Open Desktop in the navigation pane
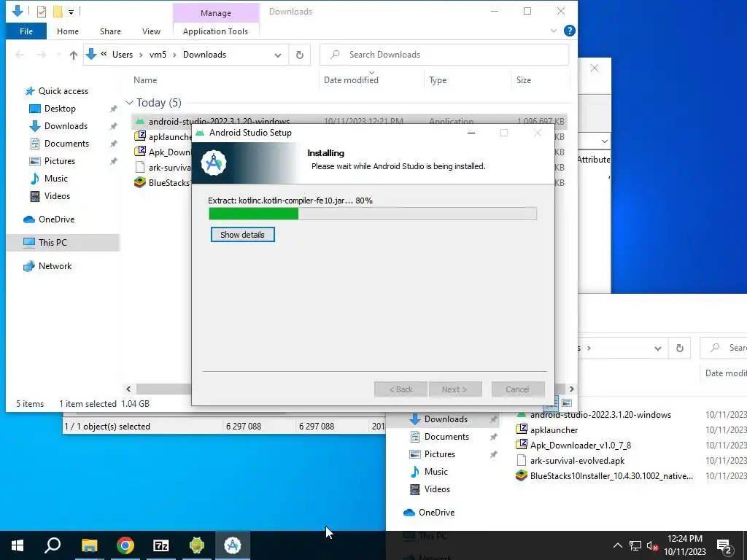The height and width of the screenshot is (560, 747). (x=60, y=109)
